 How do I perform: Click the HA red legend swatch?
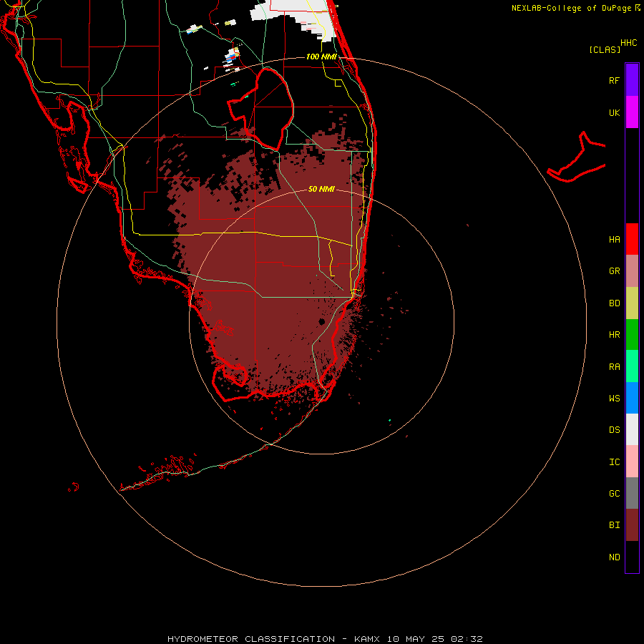[632, 239]
